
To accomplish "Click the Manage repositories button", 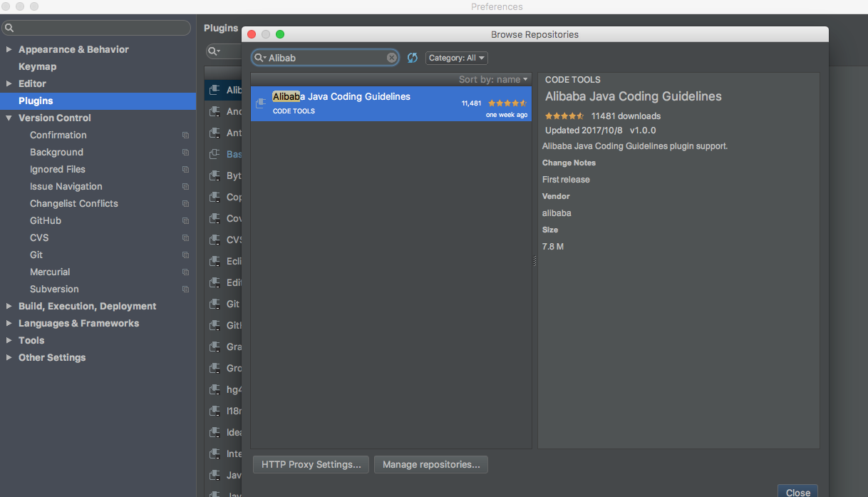I will pos(431,464).
